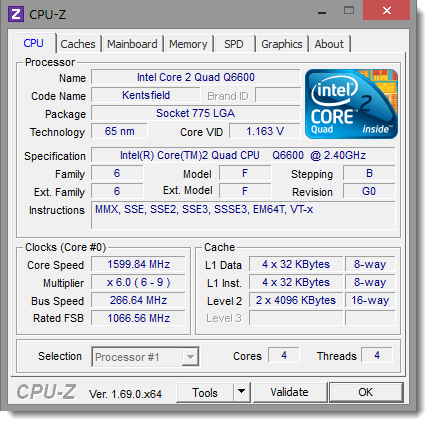The image size is (432, 426).
Task: Click the purple CPU-Z title bar icon
Action: pyautogui.click(x=16, y=14)
